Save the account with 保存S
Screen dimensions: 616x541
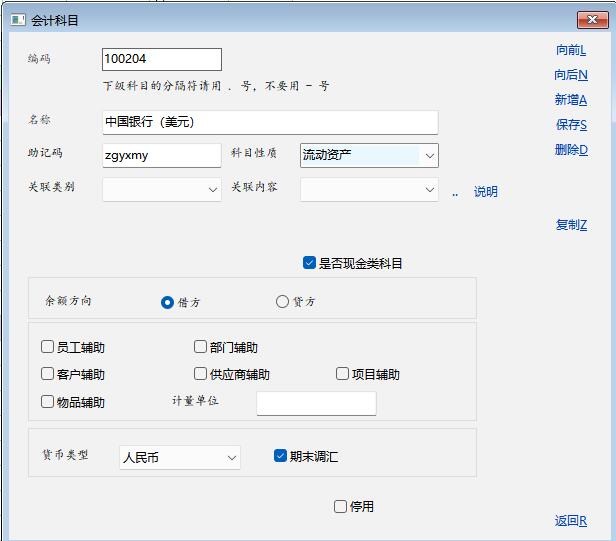(x=570, y=125)
